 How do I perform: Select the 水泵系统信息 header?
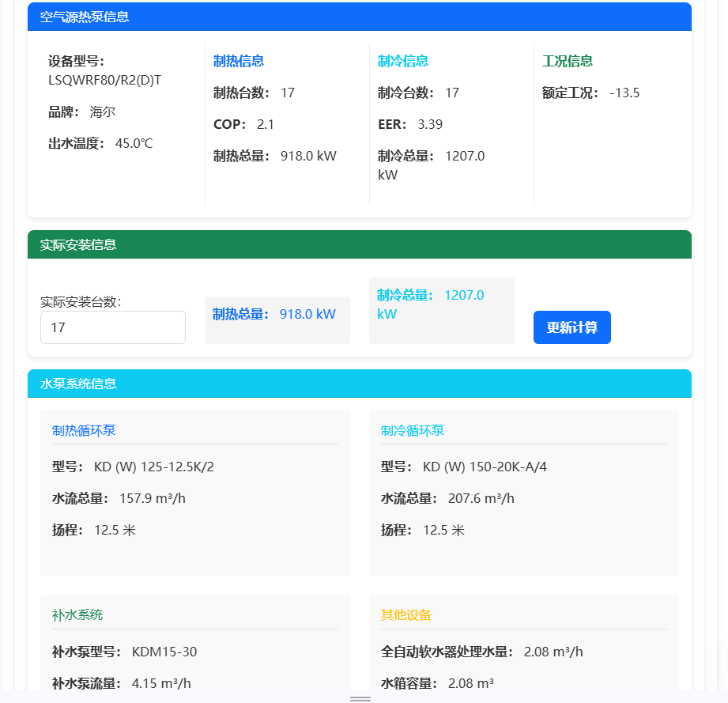[360, 384]
